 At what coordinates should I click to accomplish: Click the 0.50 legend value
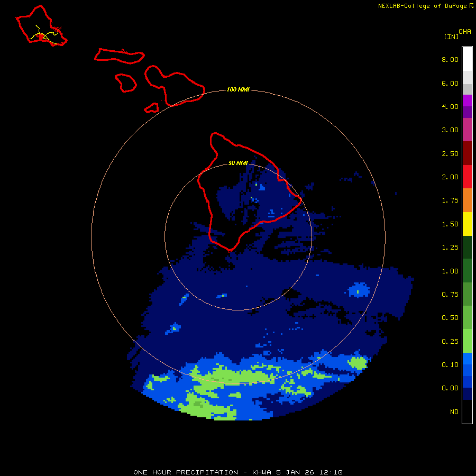tap(450, 318)
